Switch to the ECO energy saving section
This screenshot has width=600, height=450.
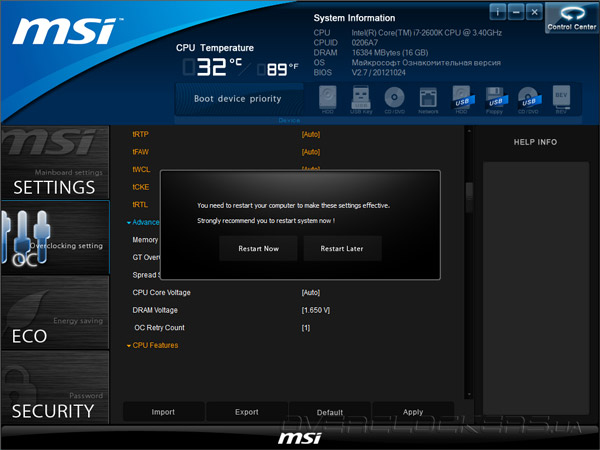click(x=55, y=312)
